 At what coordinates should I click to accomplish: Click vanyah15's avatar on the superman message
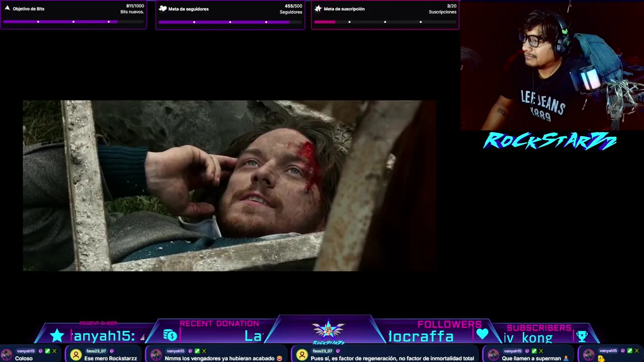(x=493, y=355)
